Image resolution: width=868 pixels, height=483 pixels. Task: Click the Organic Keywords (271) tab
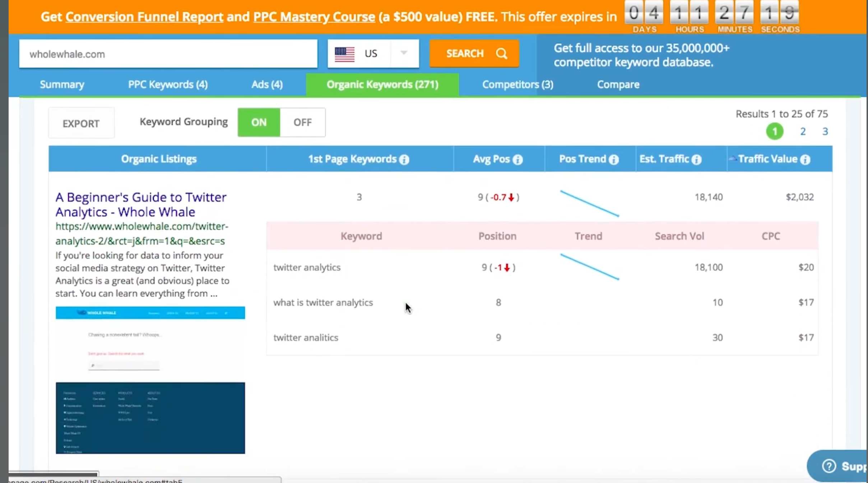(x=382, y=84)
